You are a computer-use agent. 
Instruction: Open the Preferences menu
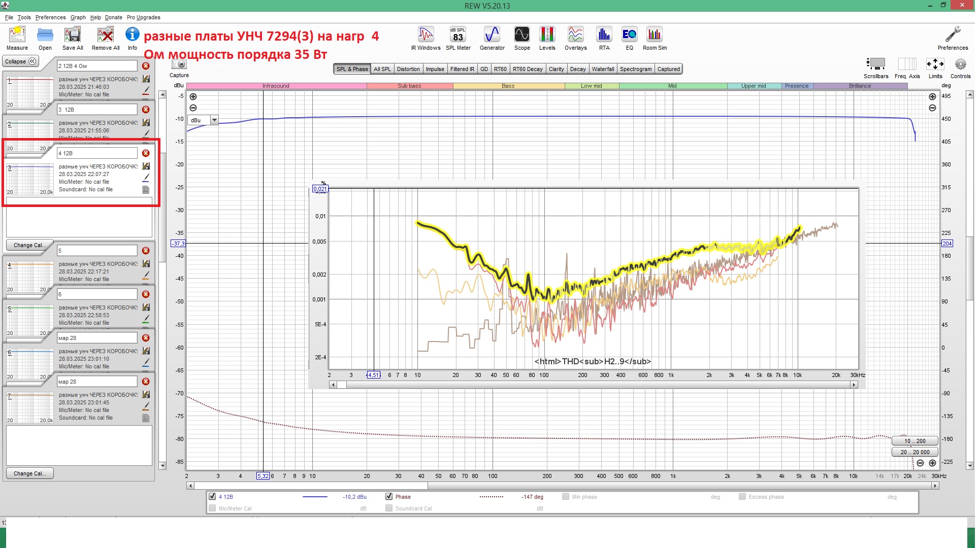click(50, 17)
